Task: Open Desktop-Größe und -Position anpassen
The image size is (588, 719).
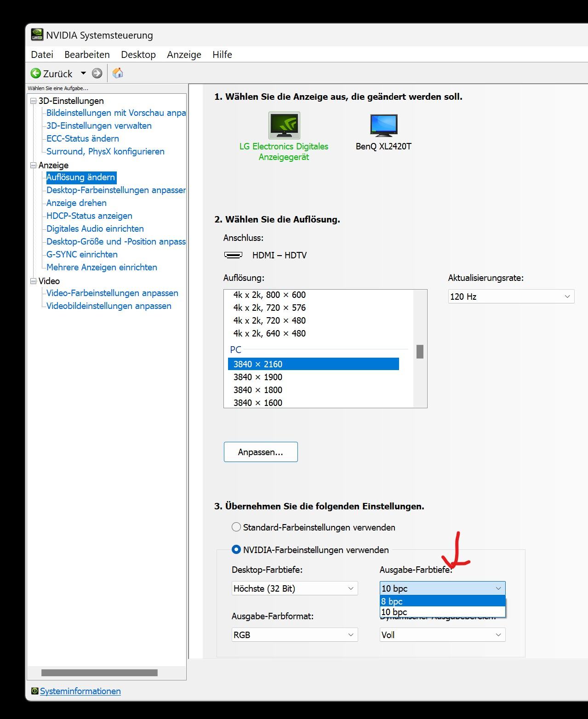Action: click(x=116, y=241)
